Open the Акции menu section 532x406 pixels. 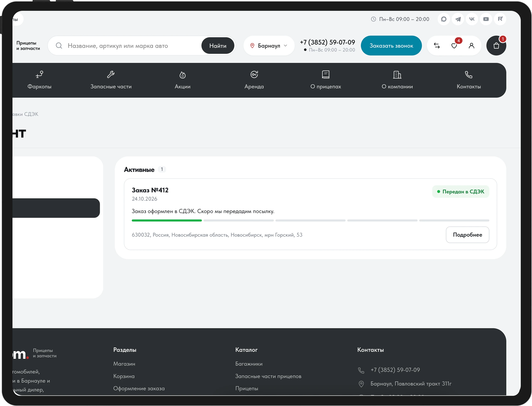(182, 80)
